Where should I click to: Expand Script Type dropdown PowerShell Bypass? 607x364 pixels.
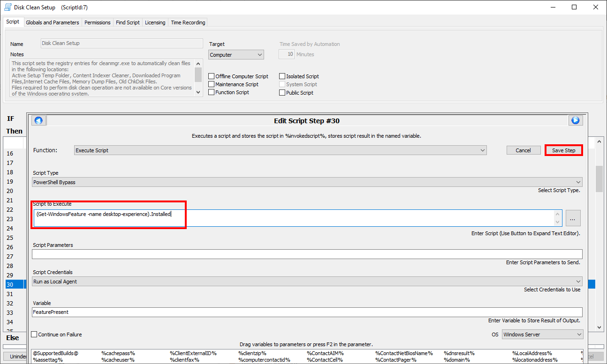(307, 182)
